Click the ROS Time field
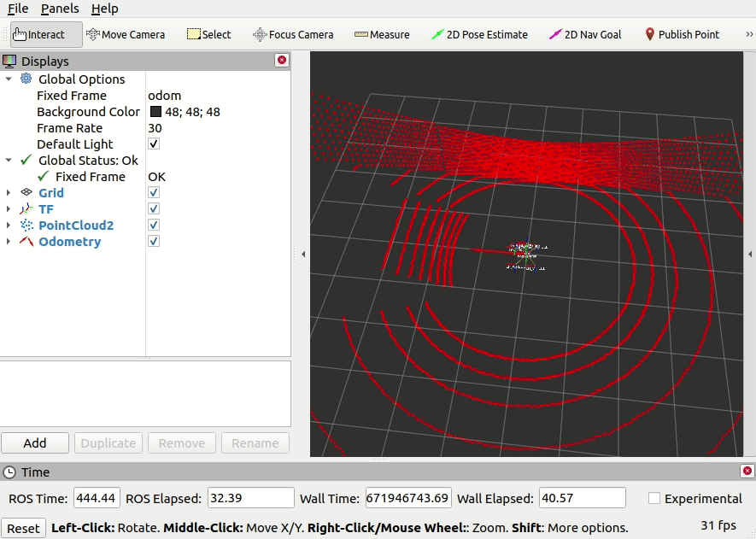 pos(97,497)
